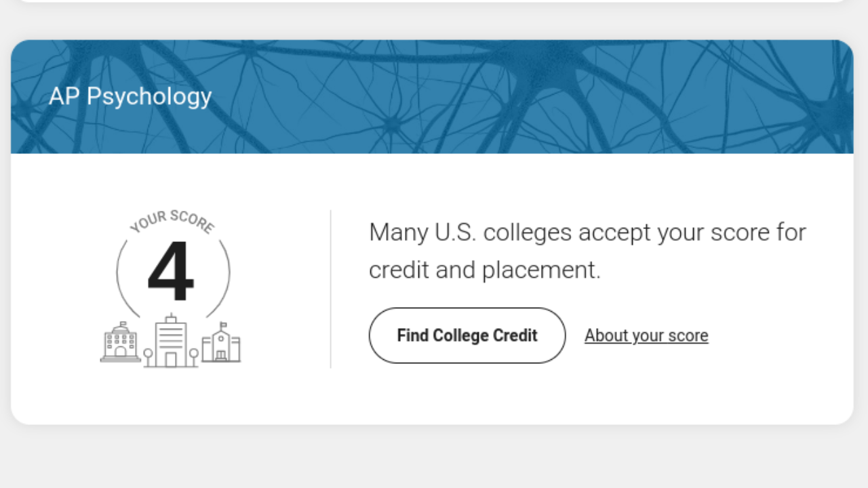
Task: Click the large score number 4
Action: (171, 271)
